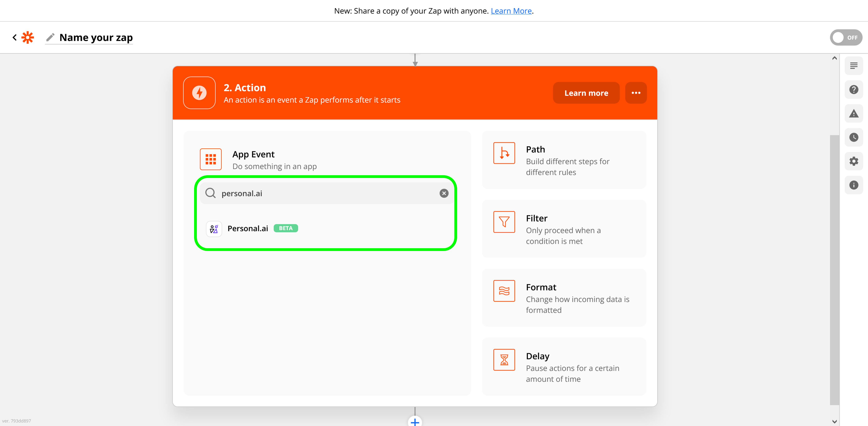This screenshot has width=868, height=426.
Task: Clear the personal.ai search text
Action: (444, 193)
